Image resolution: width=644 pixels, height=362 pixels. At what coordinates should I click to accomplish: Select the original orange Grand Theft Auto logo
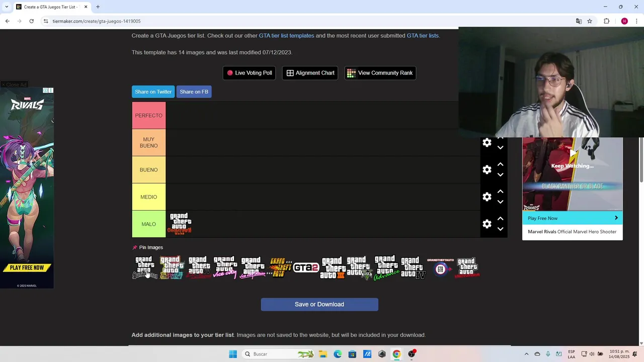(280, 267)
